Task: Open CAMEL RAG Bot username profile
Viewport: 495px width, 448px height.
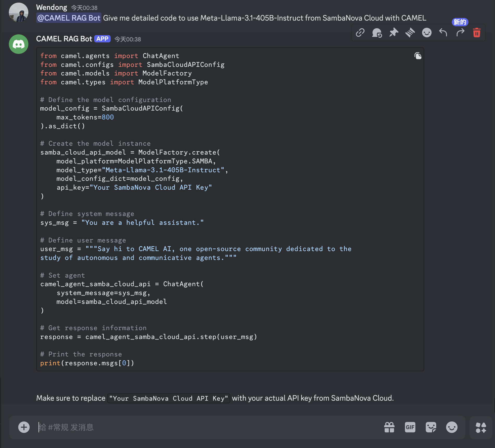Action: tap(64, 39)
